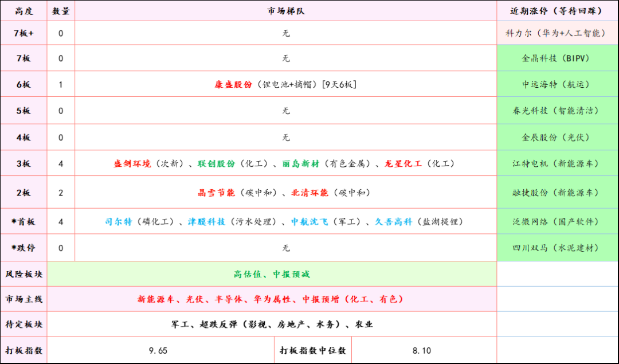Click 北清环能 in the 2板 row

click(310, 193)
